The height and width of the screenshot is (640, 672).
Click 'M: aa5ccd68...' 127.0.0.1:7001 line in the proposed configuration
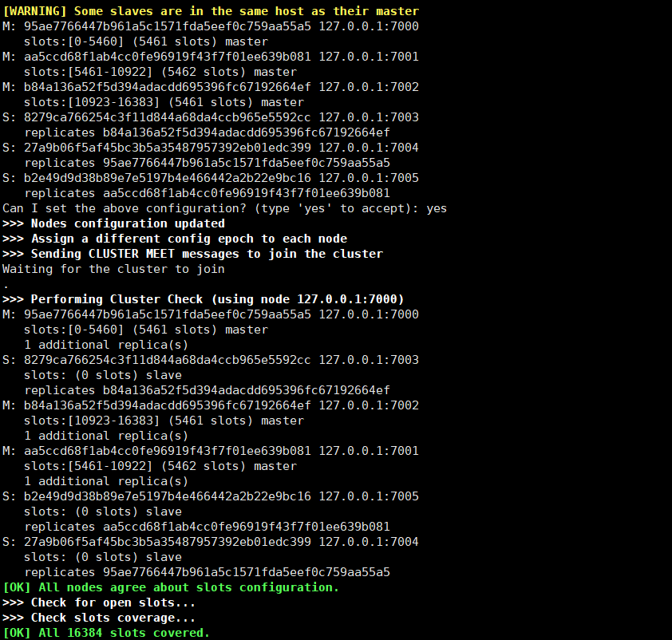[211, 57]
